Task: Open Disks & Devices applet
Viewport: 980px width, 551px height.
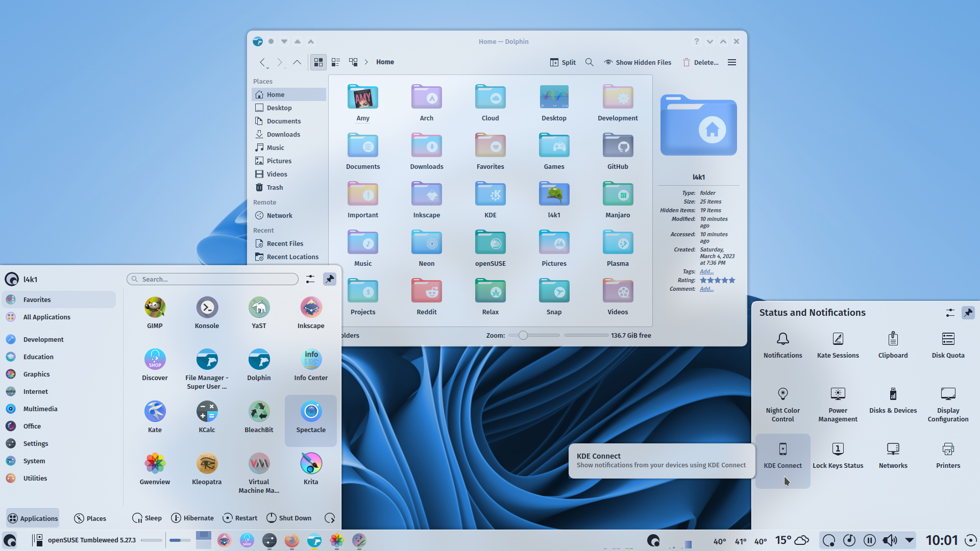Action: tap(893, 400)
